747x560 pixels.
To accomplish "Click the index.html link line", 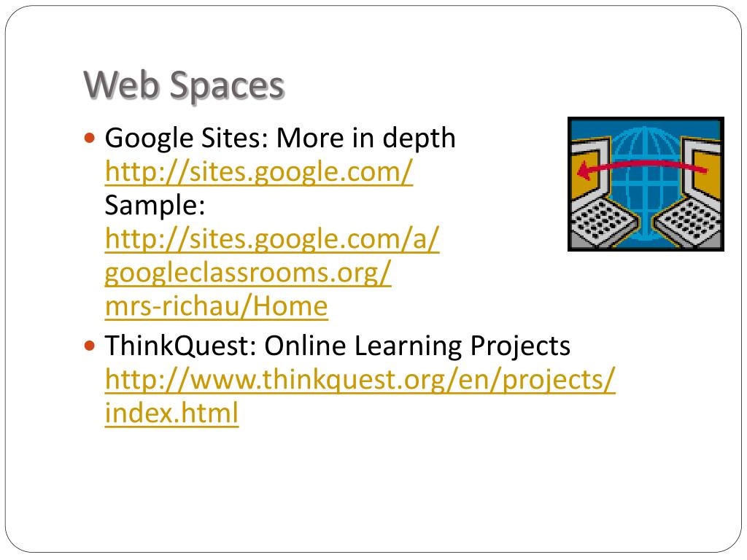I will (x=171, y=413).
